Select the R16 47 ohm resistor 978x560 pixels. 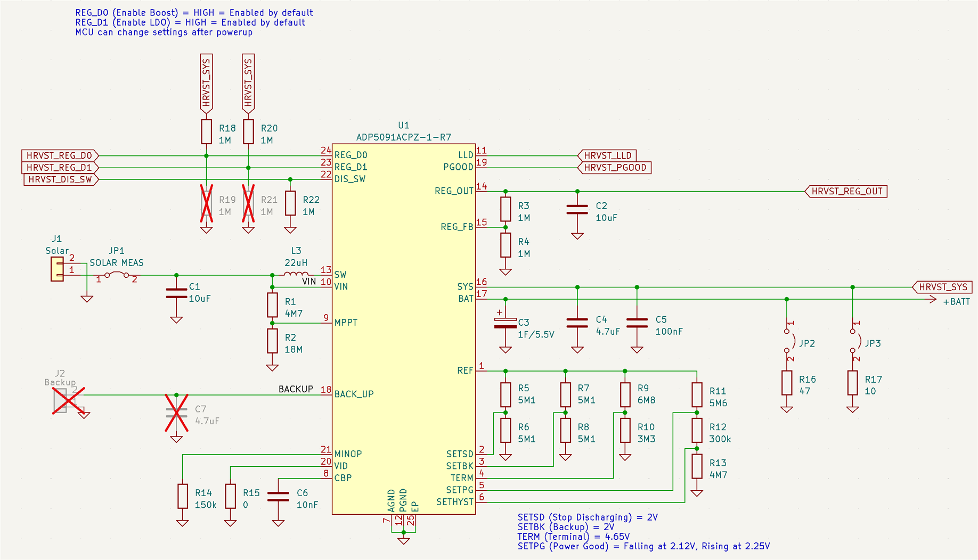[787, 383]
